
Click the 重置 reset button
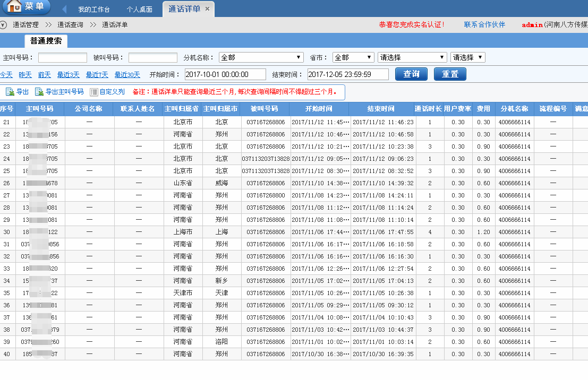pos(450,74)
